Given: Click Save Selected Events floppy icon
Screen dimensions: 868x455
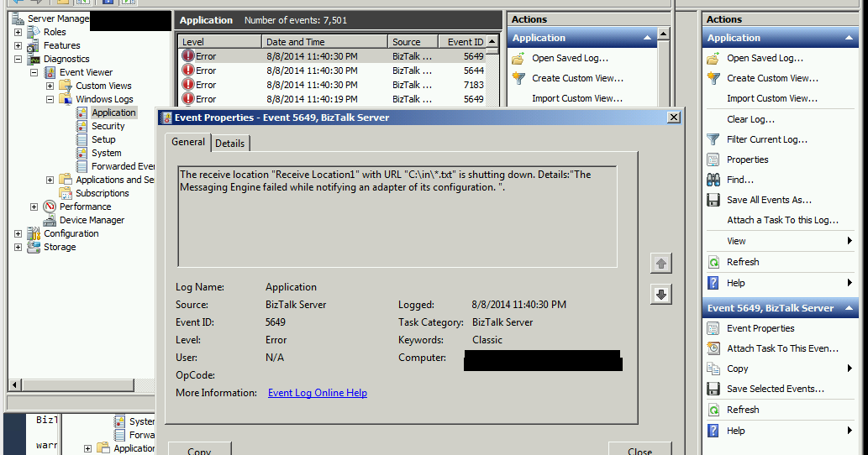Looking at the screenshot, I should [713, 389].
